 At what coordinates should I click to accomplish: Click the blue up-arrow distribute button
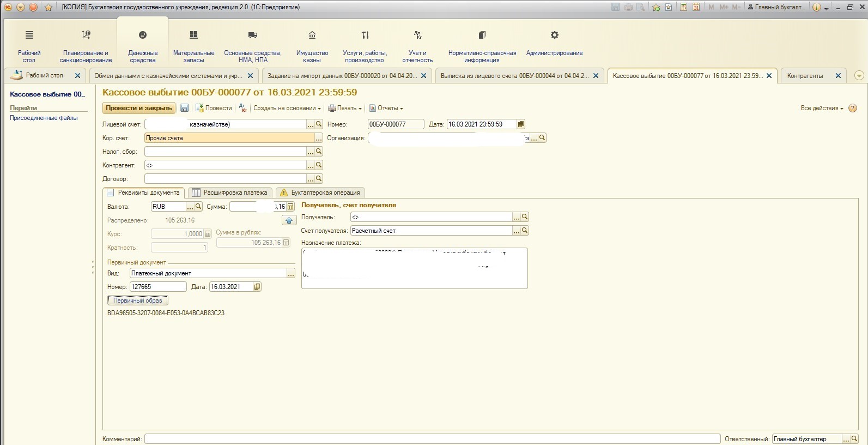[289, 220]
